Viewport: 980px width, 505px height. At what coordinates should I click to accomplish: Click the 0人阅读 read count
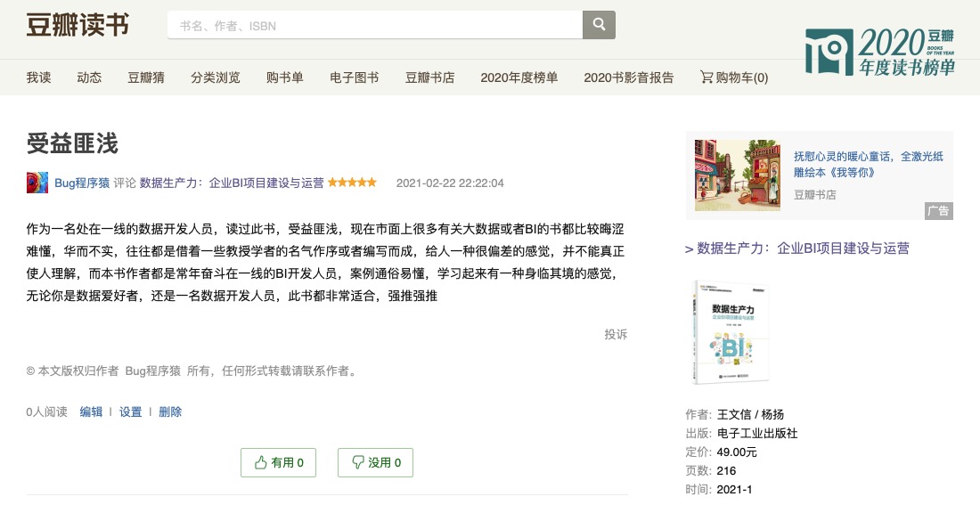point(47,411)
